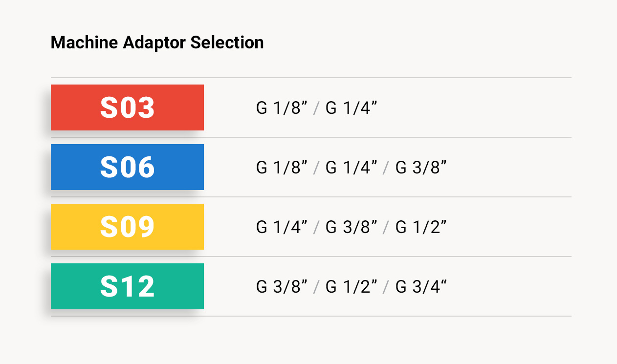The width and height of the screenshot is (617, 364).
Task: Select G 1/4” in the S09 row
Action: (282, 227)
